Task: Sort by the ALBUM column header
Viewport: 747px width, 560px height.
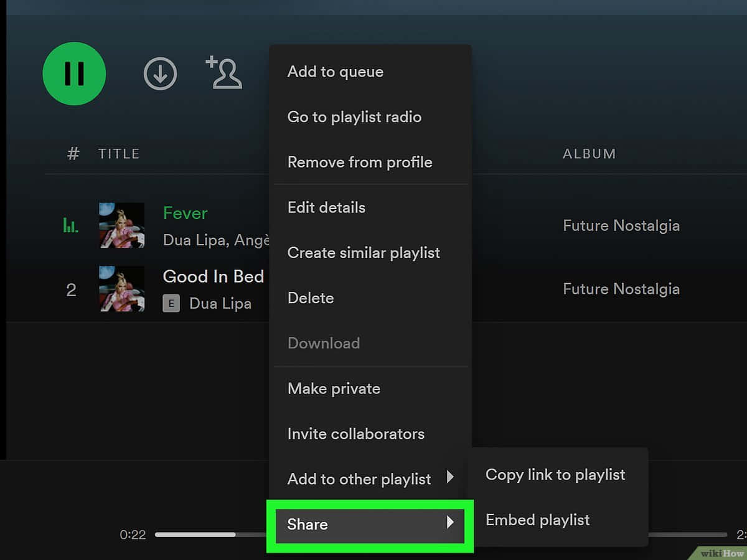Action: [589, 154]
